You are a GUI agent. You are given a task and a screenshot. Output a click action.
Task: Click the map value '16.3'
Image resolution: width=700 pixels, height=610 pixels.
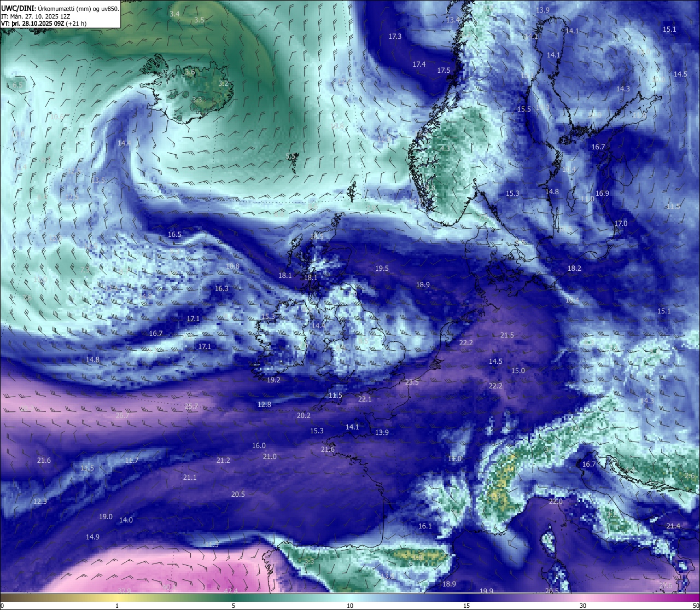221,289
